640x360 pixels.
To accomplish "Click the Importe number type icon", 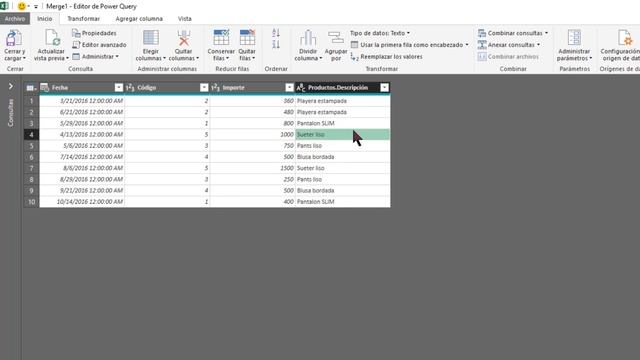I will [216, 87].
